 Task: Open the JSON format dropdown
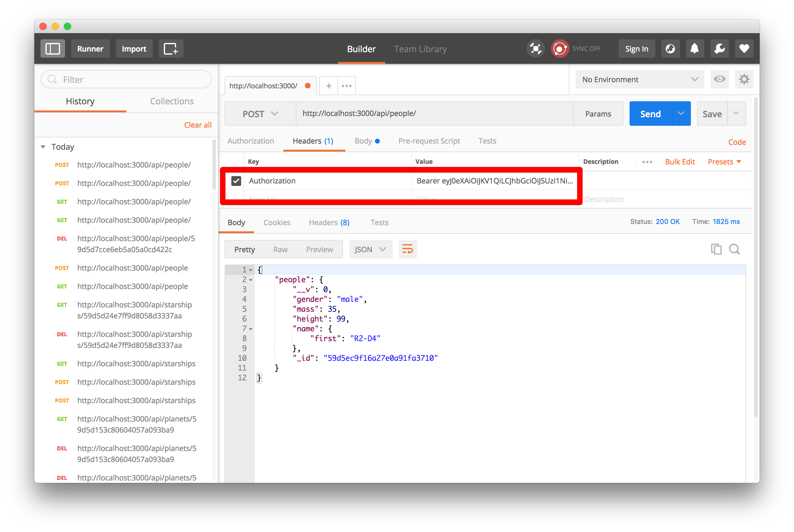click(370, 249)
